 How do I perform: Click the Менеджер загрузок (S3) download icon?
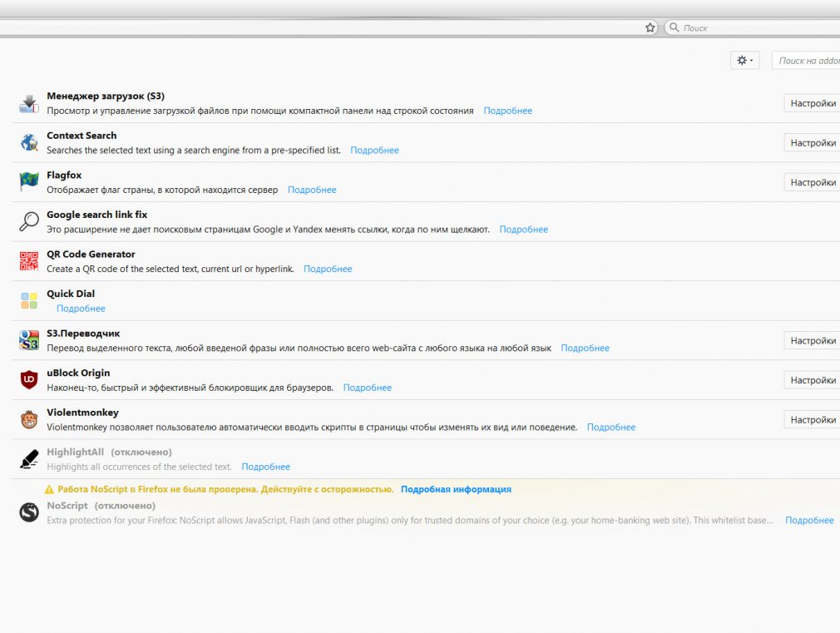[x=29, y=103]
